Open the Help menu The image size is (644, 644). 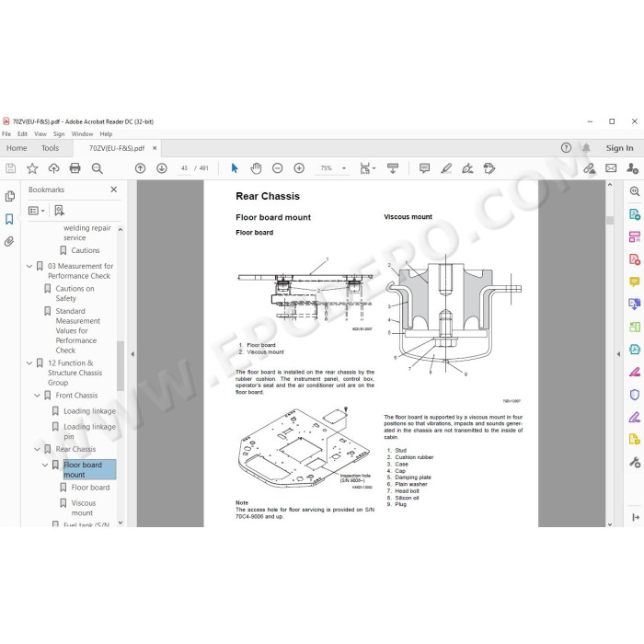coord(106,134)
